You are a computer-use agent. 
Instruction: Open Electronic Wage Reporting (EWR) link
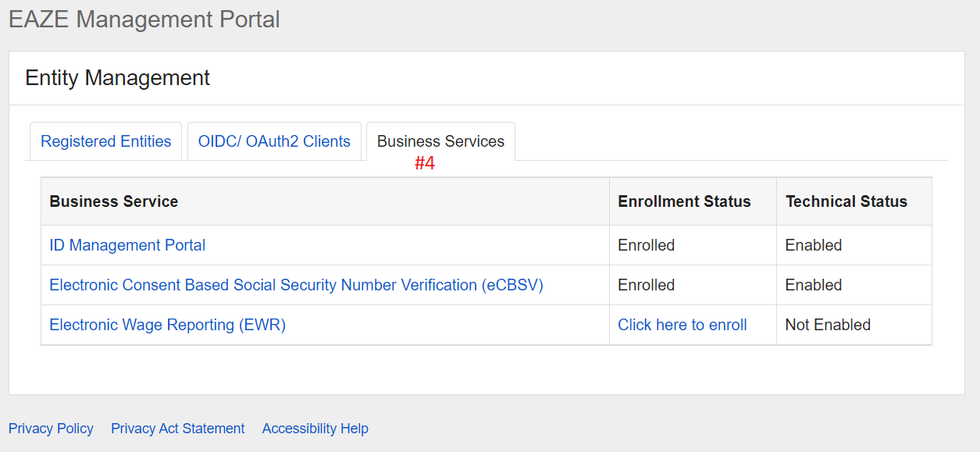coord(167,325)
